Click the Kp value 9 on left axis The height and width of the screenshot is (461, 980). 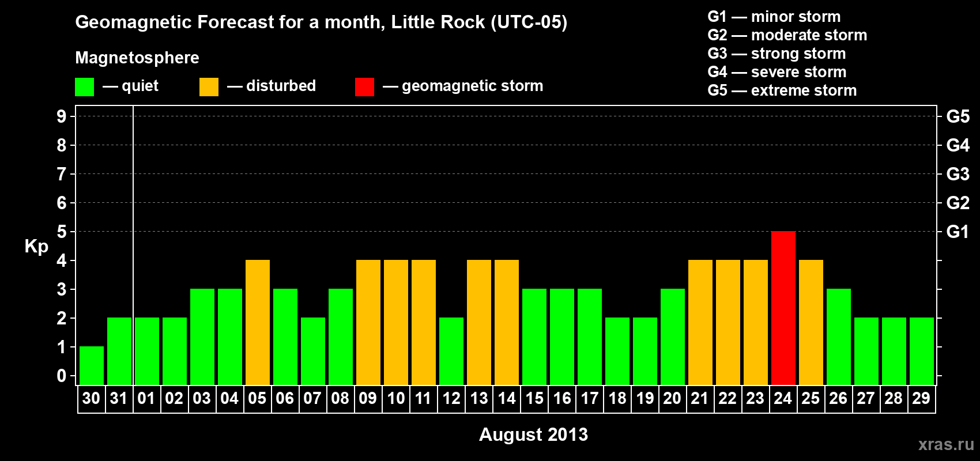pyautogui.click(x=62, y=116)
